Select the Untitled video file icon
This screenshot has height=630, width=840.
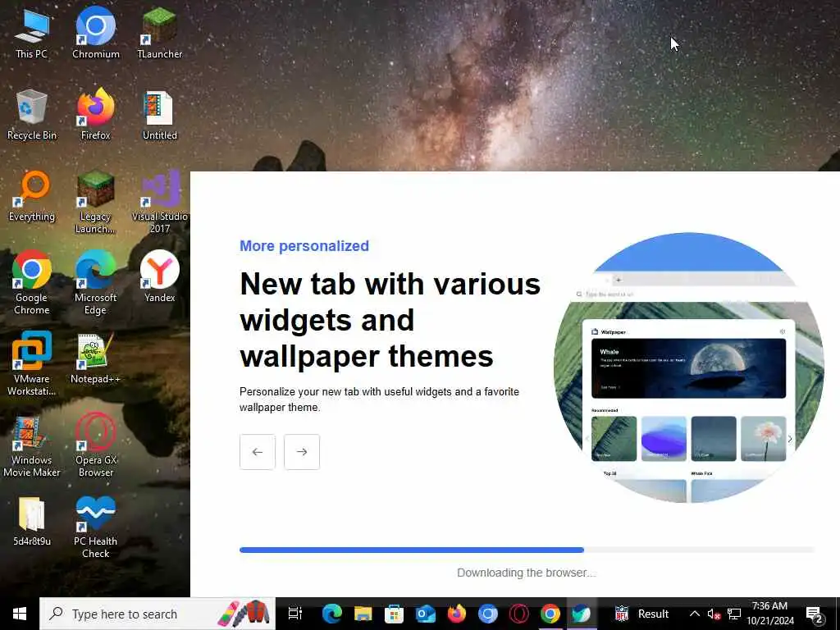160,114
